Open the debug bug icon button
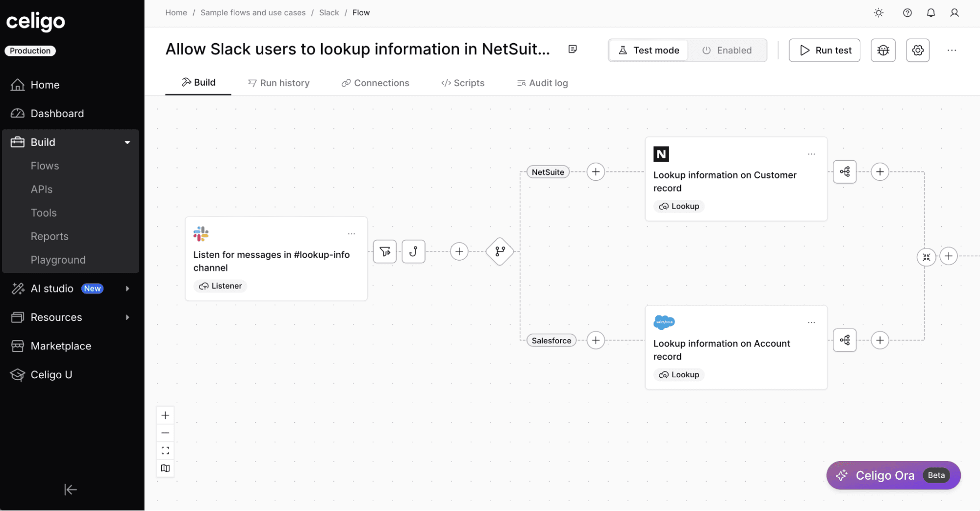The image size is (980, 511). click(883, 50)
